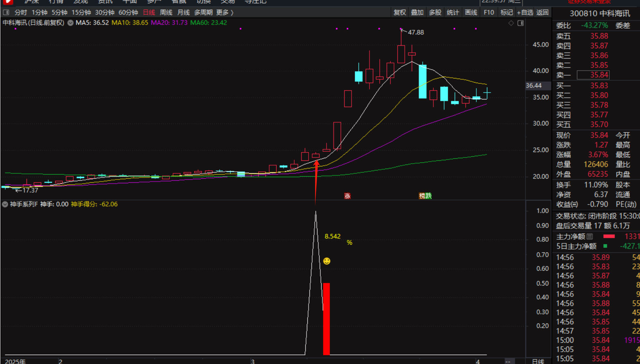
Task: Click the diamond icon above the price chart
Action: pos(511,23)
